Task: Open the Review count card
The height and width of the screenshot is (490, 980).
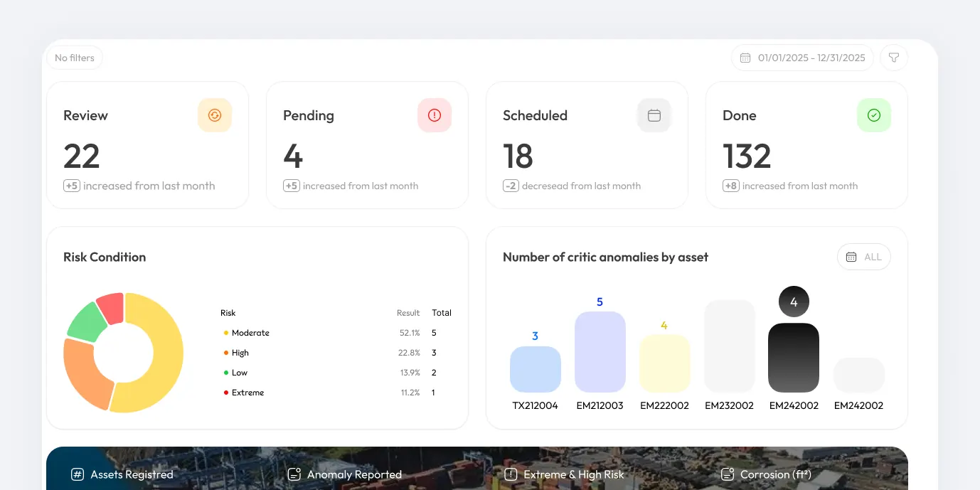Action: click(148, 145)
